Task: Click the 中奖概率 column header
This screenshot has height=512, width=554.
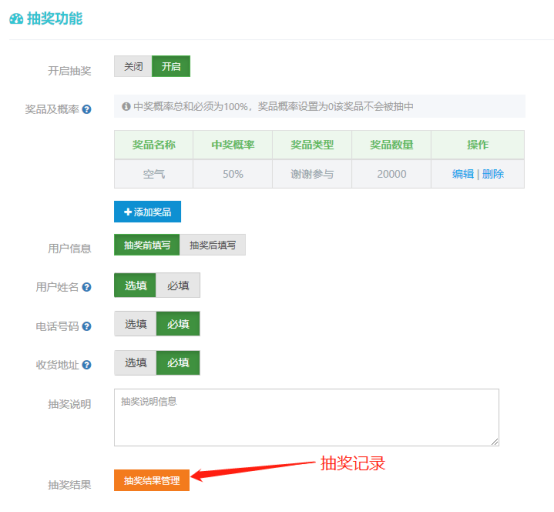Action: 233,145
